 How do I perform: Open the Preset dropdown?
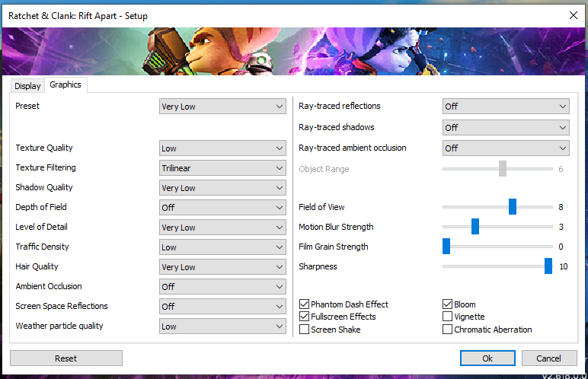[222, 107]
